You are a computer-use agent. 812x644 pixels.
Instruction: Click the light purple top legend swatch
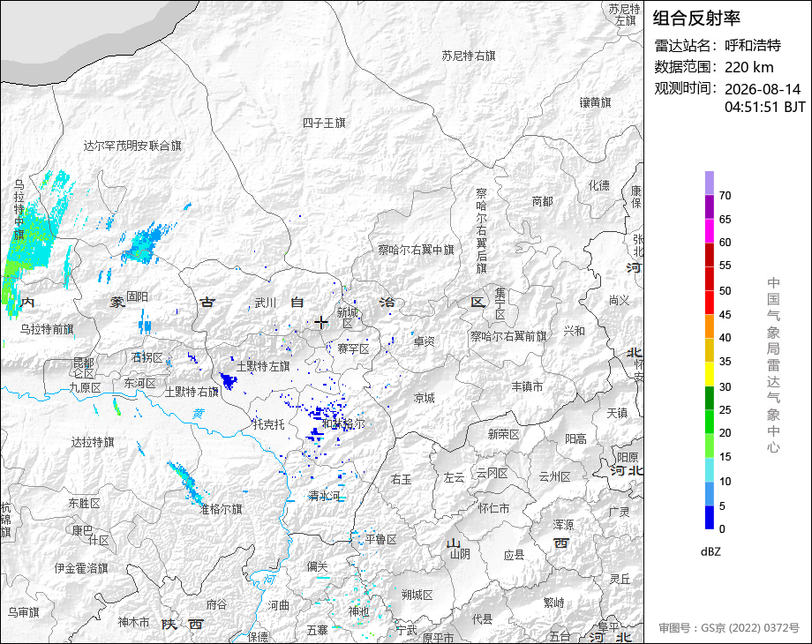pos(710,183)
